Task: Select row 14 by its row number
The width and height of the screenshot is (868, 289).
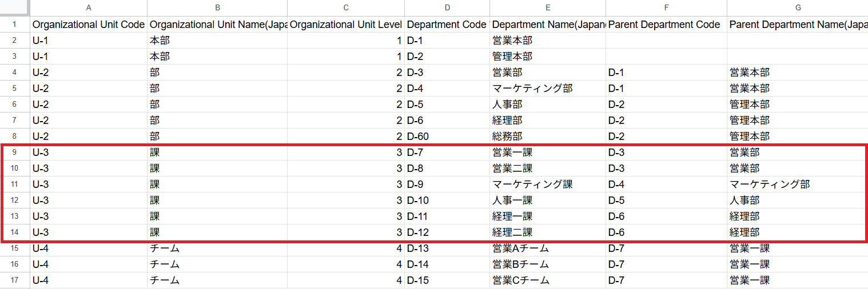Action: pyautogui.click(x=15, y=232)
